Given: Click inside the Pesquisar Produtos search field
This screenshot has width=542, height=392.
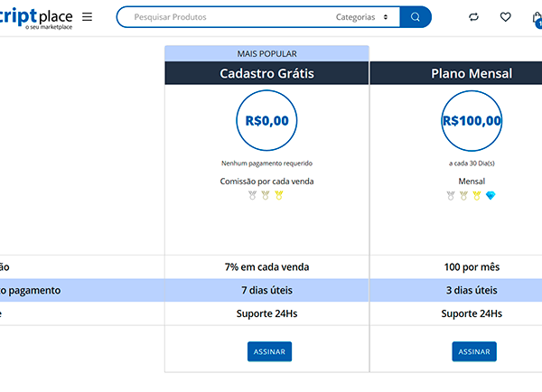Looking at the screenshot, I should coord(226,17).
